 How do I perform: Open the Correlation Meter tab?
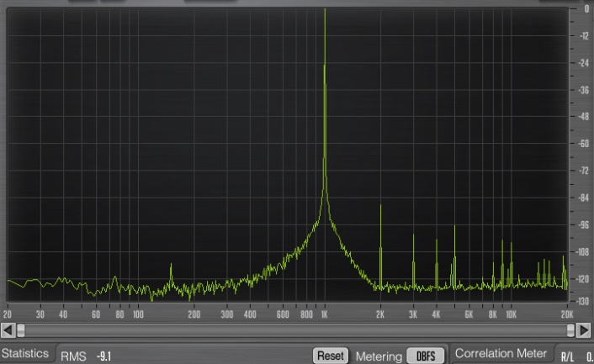(x=501, y=353)
